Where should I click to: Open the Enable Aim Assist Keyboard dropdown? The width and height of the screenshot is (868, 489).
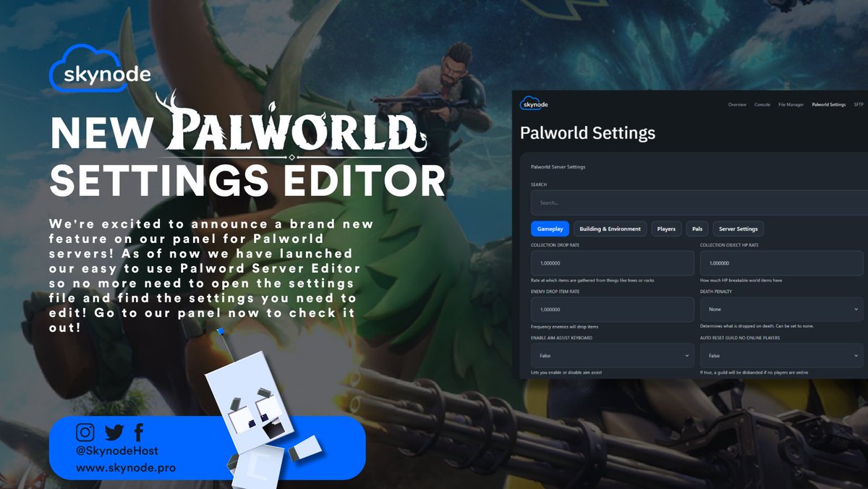pos(613,356)
